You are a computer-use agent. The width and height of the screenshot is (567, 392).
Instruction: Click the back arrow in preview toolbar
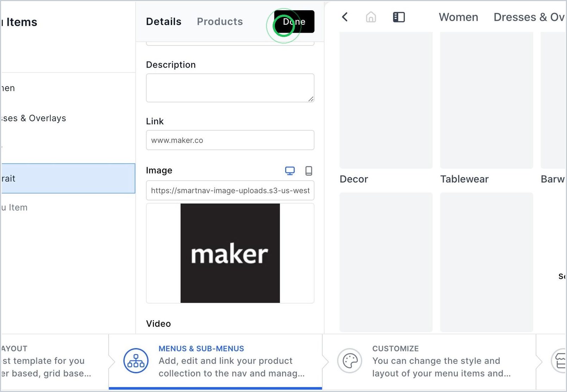point(345,17)
